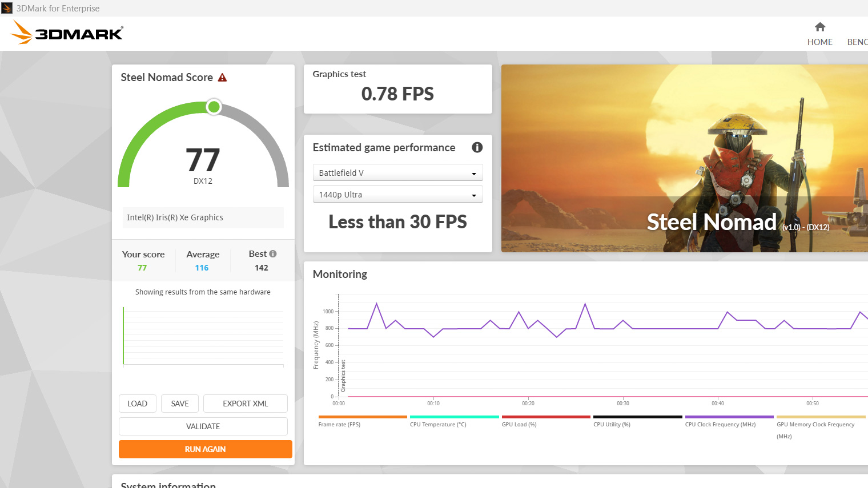Viewport: 868px width, 488px height.
Task: Click the LOAD button
Action: [137, 404]
